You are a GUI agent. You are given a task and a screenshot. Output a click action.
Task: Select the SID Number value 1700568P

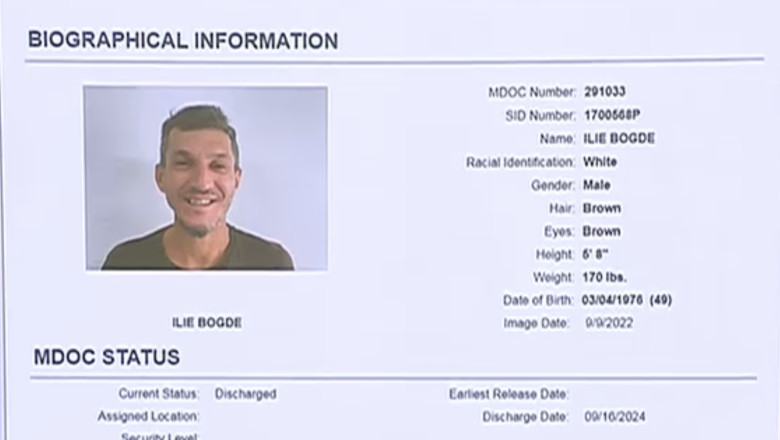pyautogui.click(x=612, y=116)
